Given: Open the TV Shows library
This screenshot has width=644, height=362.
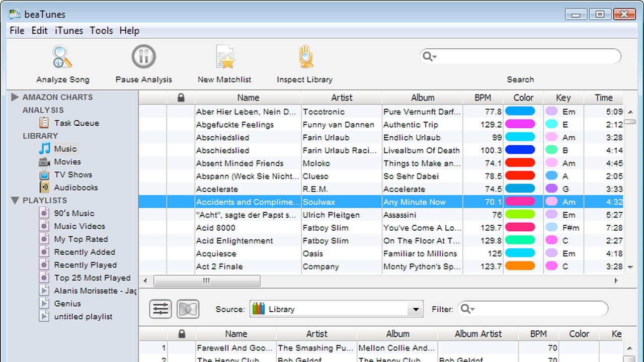Looking at the screenshot, I should tap(73, 175).
